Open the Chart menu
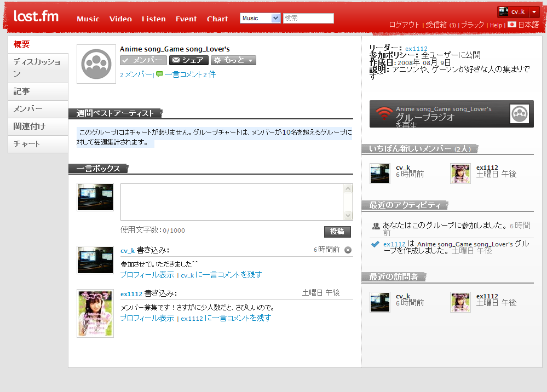547x392 pixels. (x=217, y=19)
